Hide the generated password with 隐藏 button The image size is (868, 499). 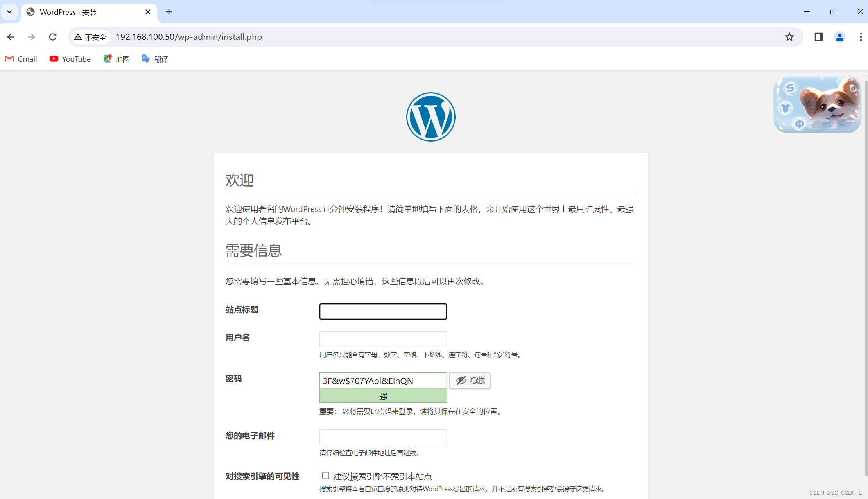point(470,381)
